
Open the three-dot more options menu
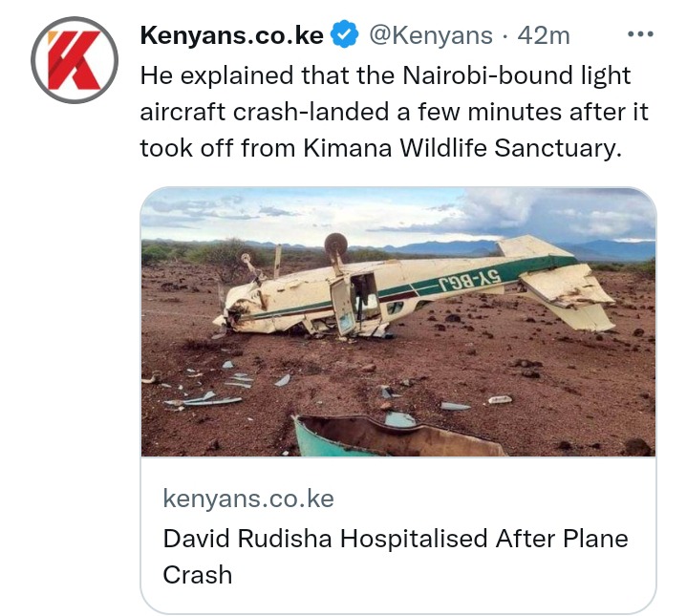click(x=640, y=33)
